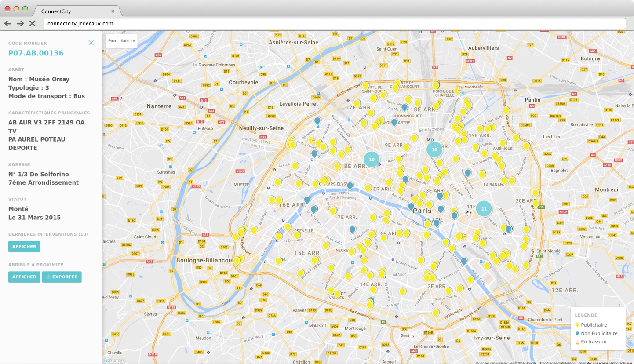Click the 'N° 1/3 De Solferino' address

point(39,175)
